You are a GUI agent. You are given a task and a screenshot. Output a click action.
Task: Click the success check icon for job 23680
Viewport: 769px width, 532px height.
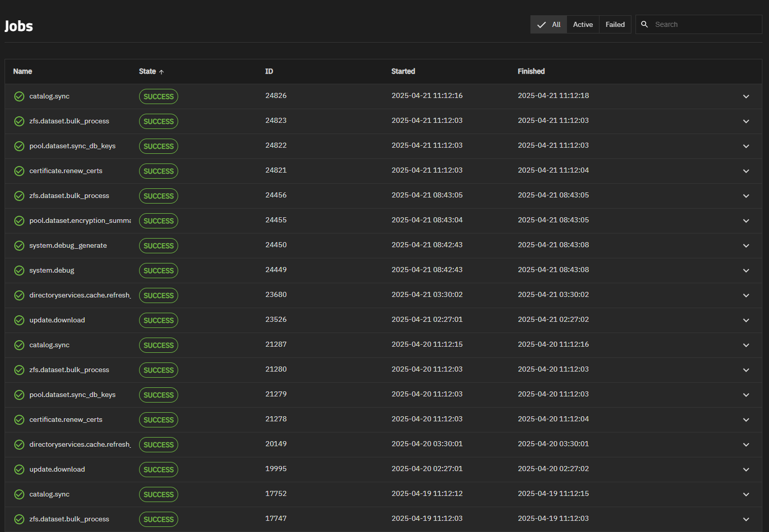coord(19,295)
